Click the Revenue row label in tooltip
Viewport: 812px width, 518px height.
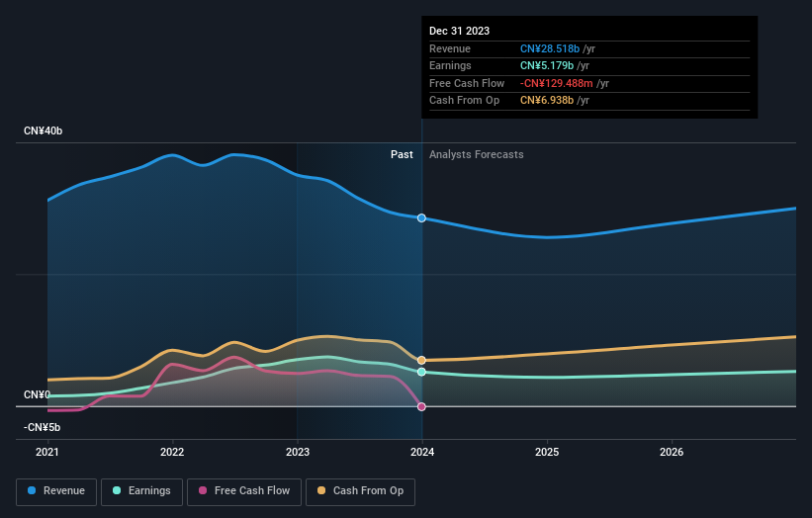coord(449,48)
